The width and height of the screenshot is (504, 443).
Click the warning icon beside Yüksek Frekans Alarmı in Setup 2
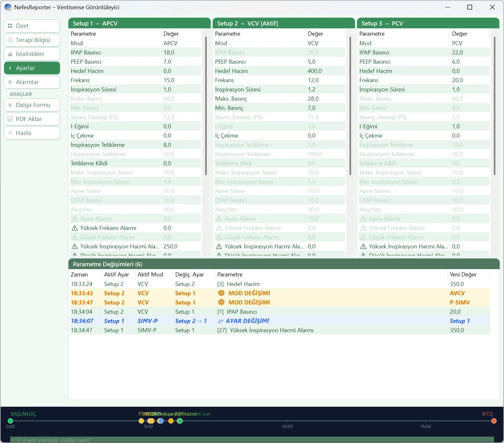pyautogui.click(x=219, y=228)
